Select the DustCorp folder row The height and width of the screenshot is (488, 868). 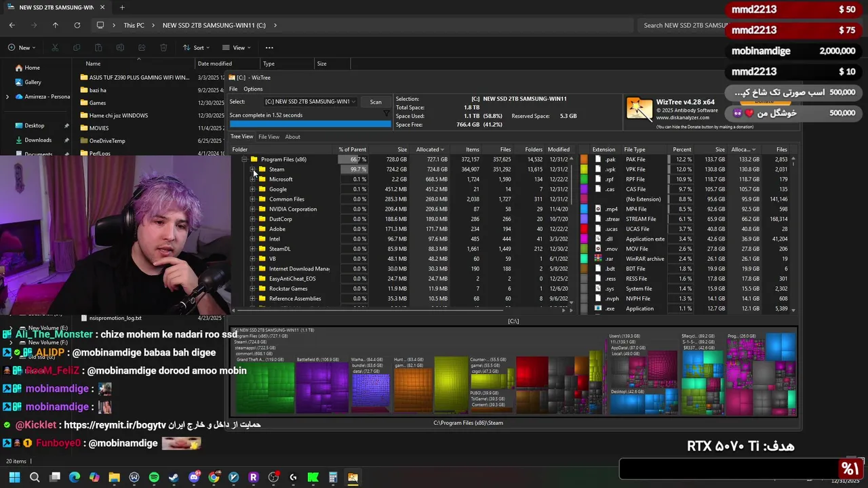tap(401, 219)
